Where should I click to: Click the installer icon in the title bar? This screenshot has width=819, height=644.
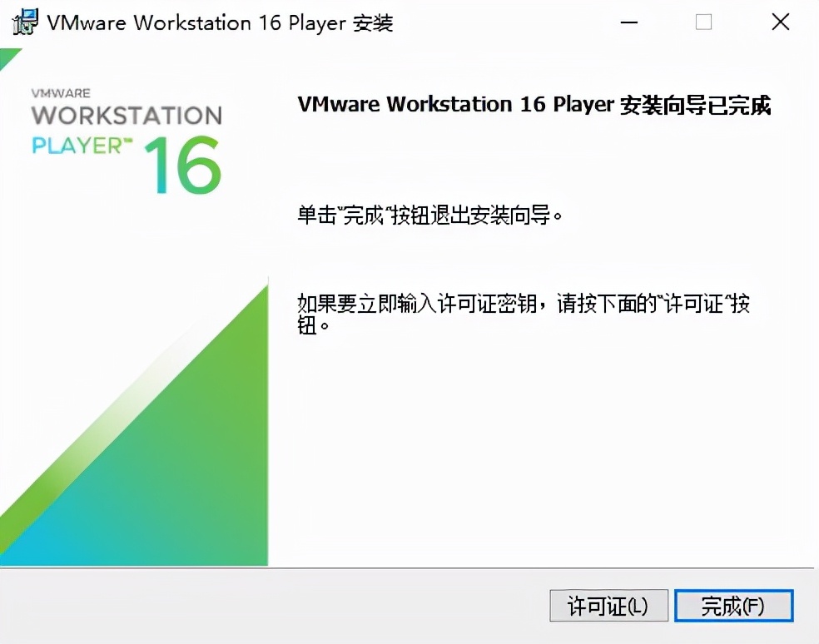(x=25, y=22)
